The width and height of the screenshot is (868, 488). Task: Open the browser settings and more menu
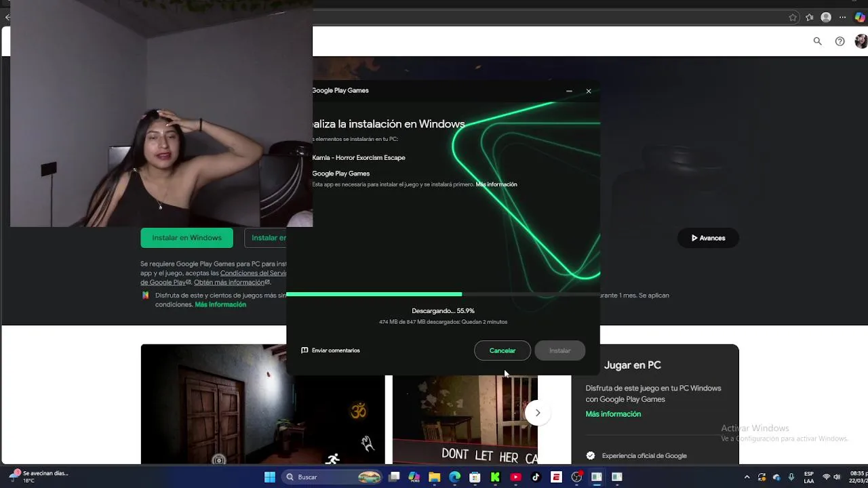(843, 18)
